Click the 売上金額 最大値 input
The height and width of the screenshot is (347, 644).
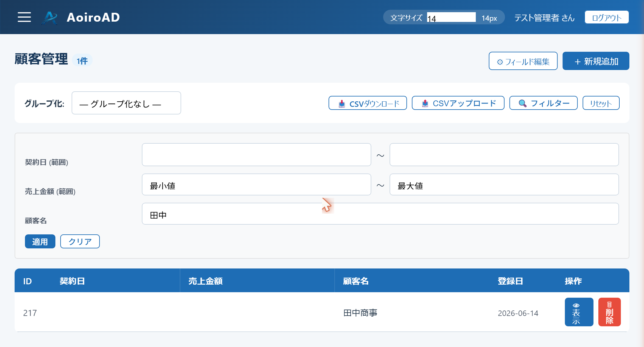coord(504,184)
